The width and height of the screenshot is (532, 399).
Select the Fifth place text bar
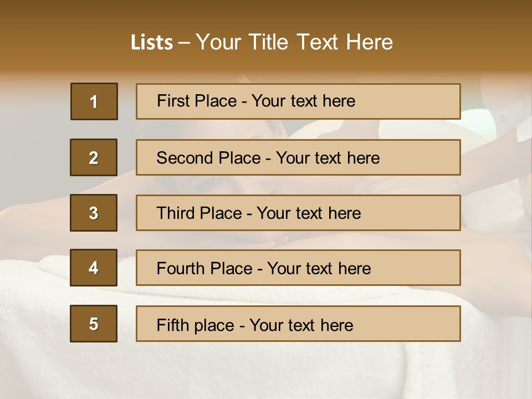(298, 324)
